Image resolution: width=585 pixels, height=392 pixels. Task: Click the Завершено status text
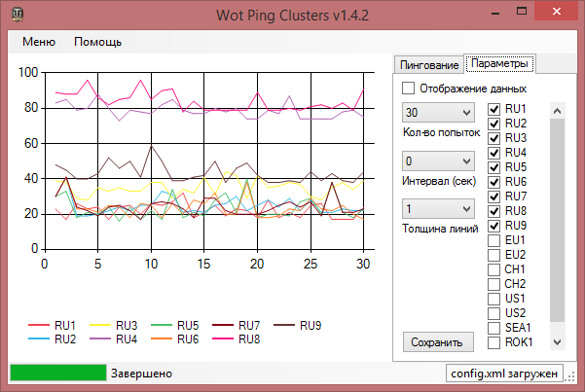coord(141,374)
